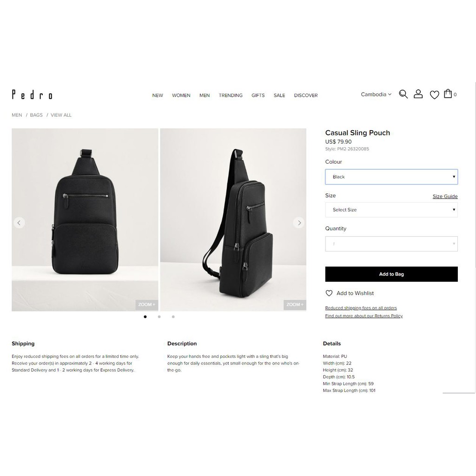Show next product image with right arrow
The width and height of the screenshot is (476, 476).
299,223
